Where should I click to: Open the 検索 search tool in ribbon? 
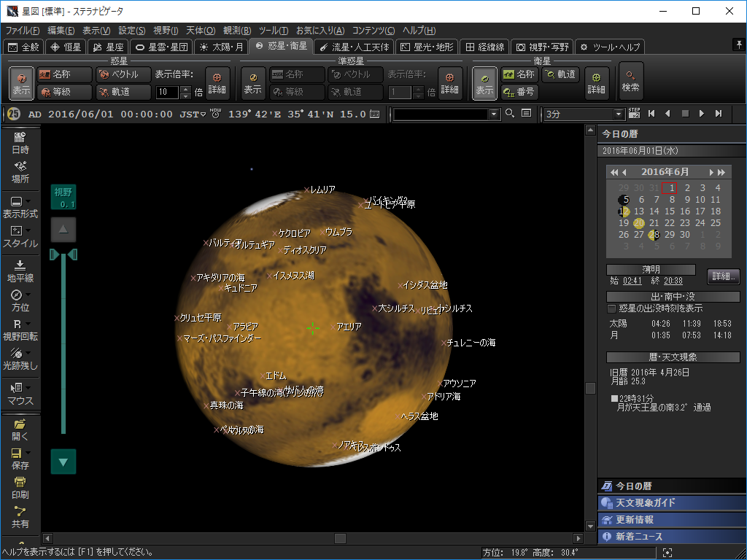pos(631,82)
